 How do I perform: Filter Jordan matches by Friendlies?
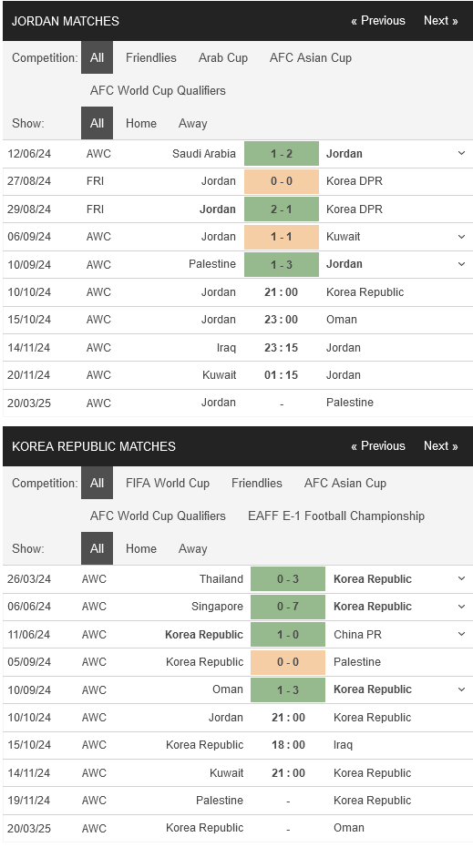[x=150, y=57]
